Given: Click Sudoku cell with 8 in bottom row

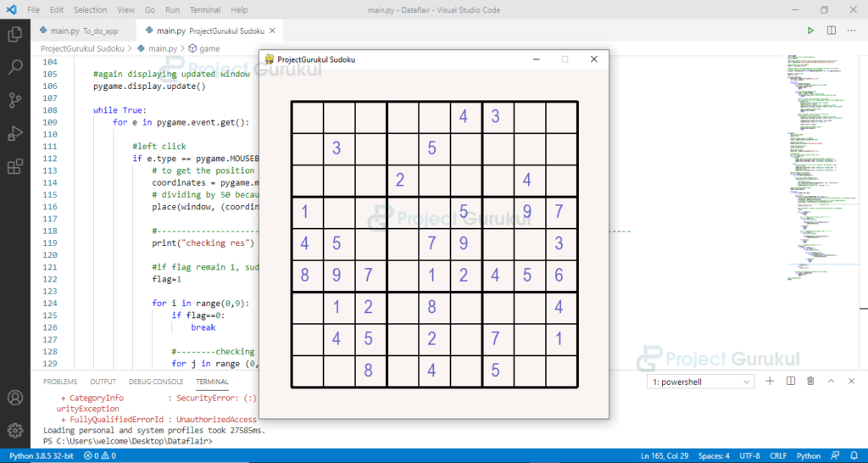Looking at the screenshot, I should click(x=368, y=371).
